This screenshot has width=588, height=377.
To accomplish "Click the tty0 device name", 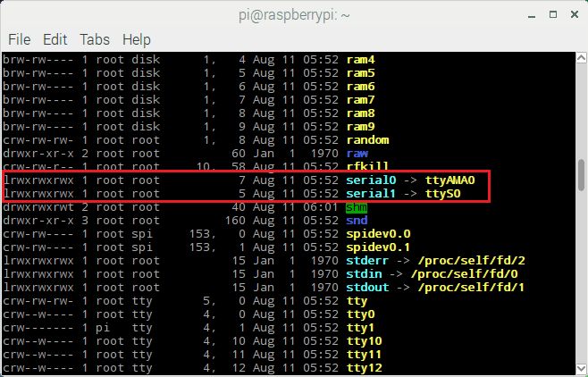I will coord(361,314).
